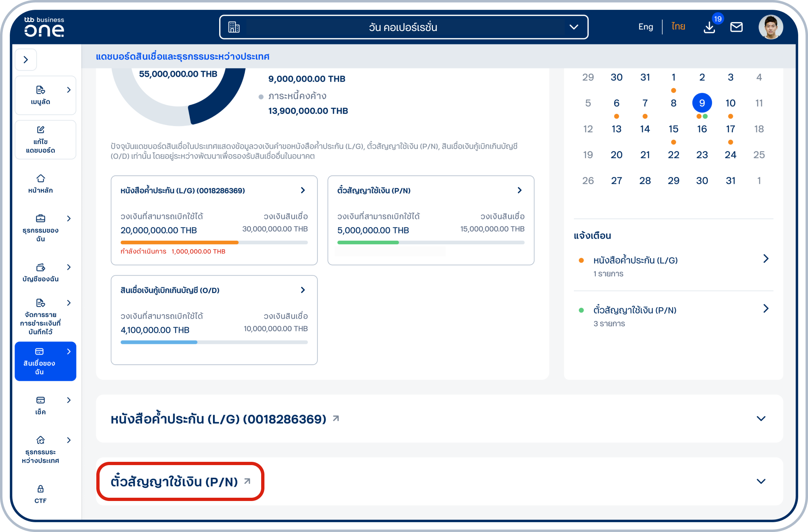Select date 16 on the calendar
Viewport: 808px width, 532px height.
click(702, 129)
